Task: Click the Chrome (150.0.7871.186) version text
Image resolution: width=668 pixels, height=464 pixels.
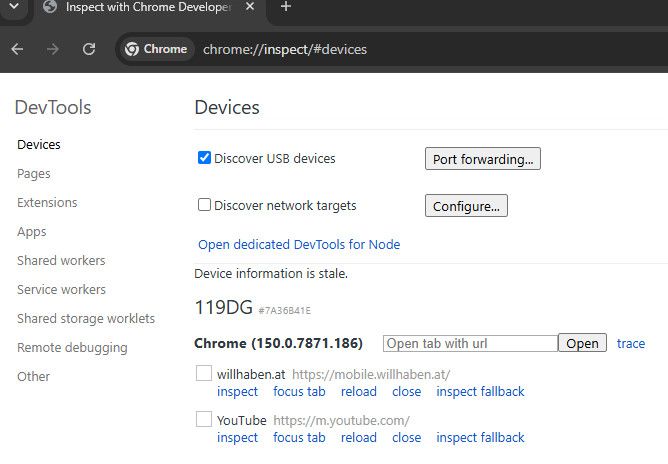Action: (x=278, y=343)
